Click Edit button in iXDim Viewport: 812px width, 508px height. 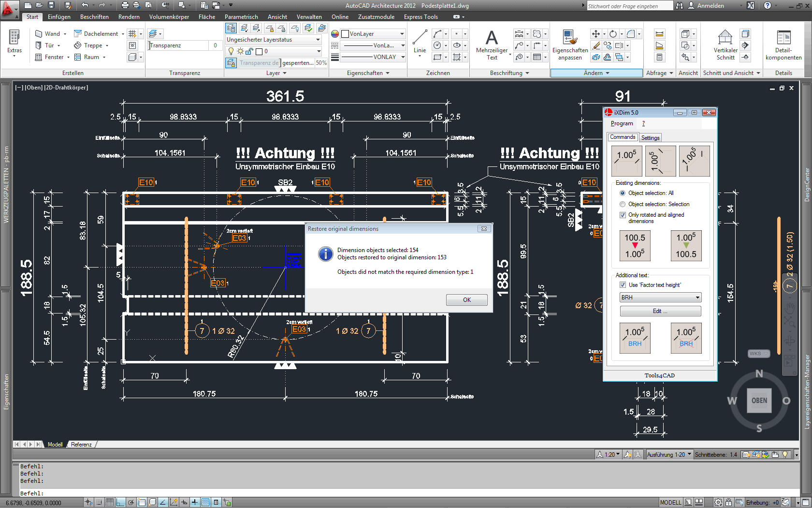point(660,311)
